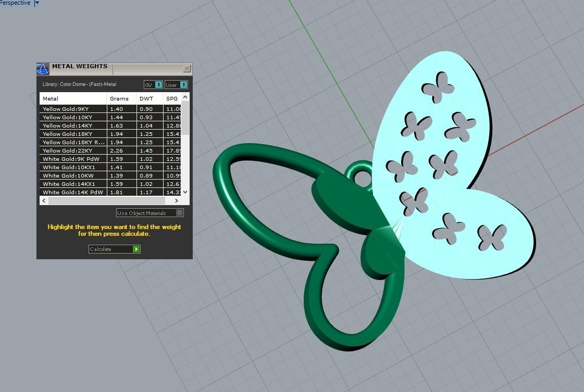Click the Library: Color Dome label
The height and width of the screenshot is (392, 584).
click(x=79, y=84)
